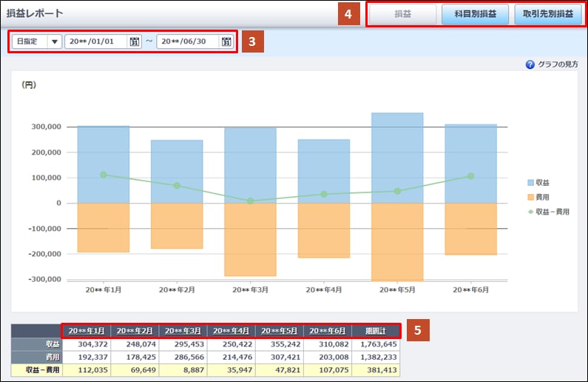Click the revenue cell 248,074
This screenshot has width=588, height=382.
(x=135, y=344)
